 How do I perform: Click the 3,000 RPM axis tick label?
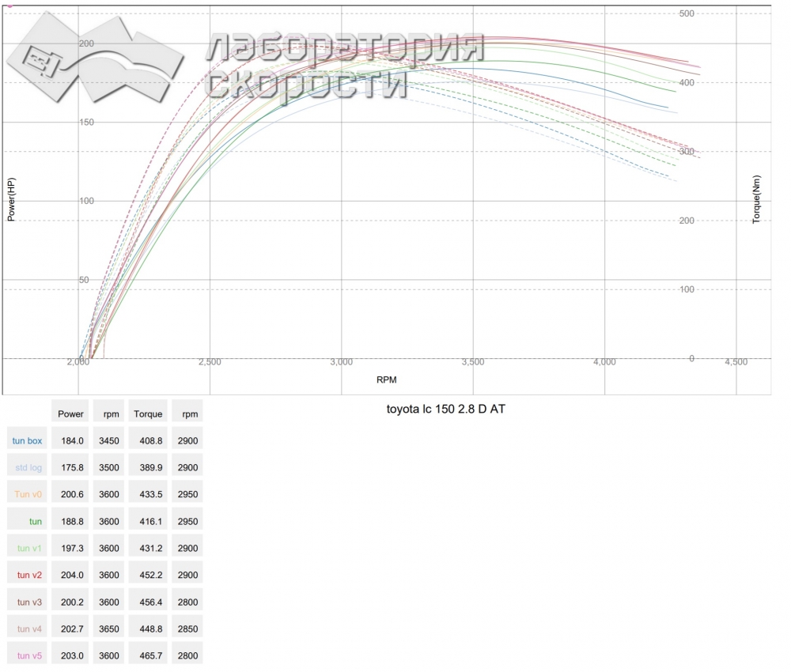tap(342, 362)
